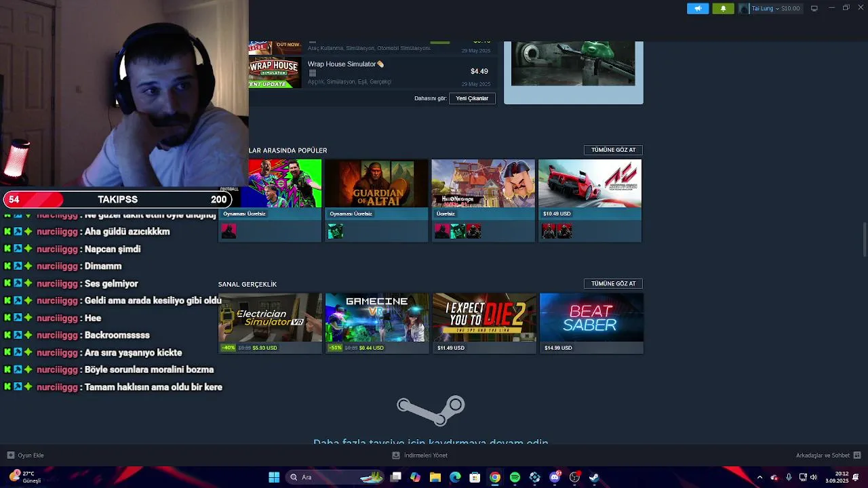
Task: Open OBS Studio from the taskbar
Action: (574, 477)
